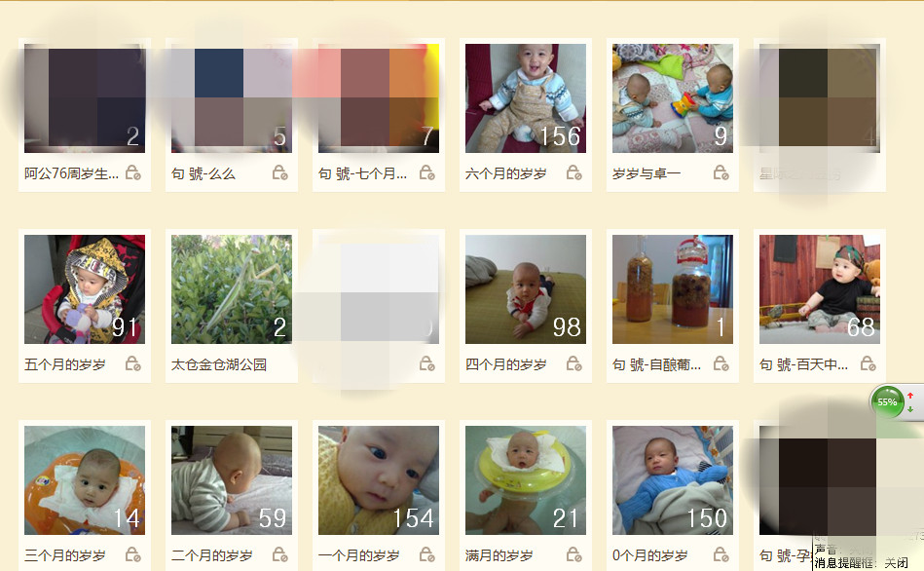Viewport: 924px width, 571px height.
Task: Click the 三个月的岁岁 album title
Action: point(65,555)
